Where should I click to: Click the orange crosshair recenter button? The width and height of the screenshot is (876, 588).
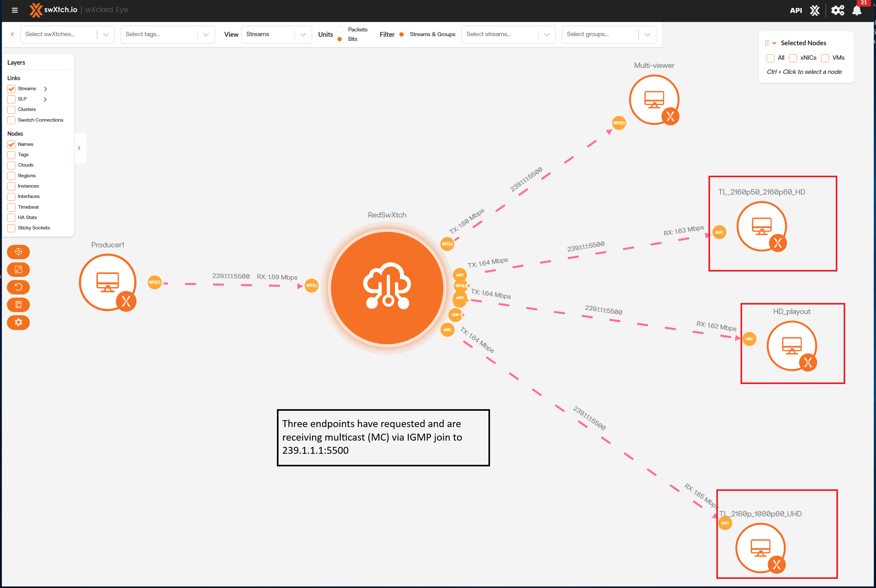[x=18, y=252]
